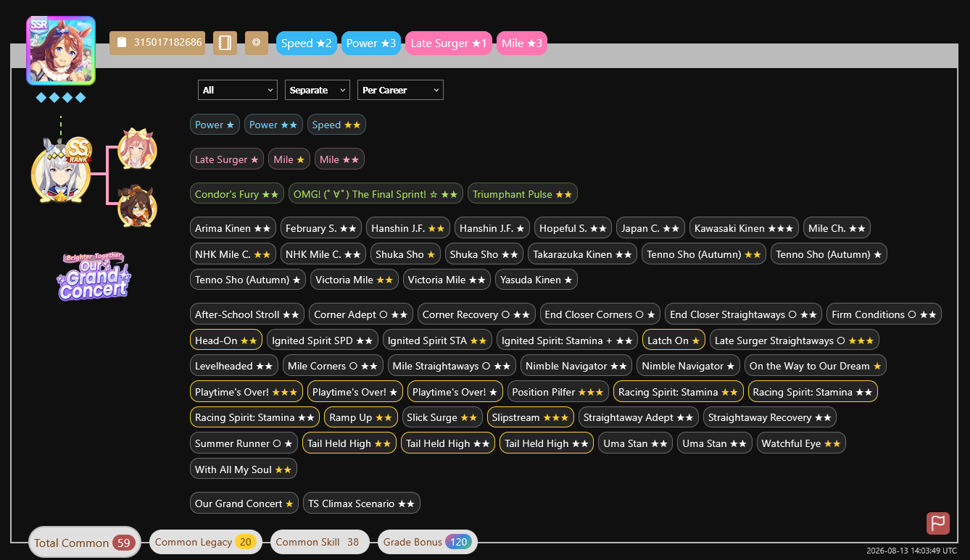Viewport: 970px width, 560px height.
Task: Click the pink Late Surger ★1 header badge
Action: point(449,43)
